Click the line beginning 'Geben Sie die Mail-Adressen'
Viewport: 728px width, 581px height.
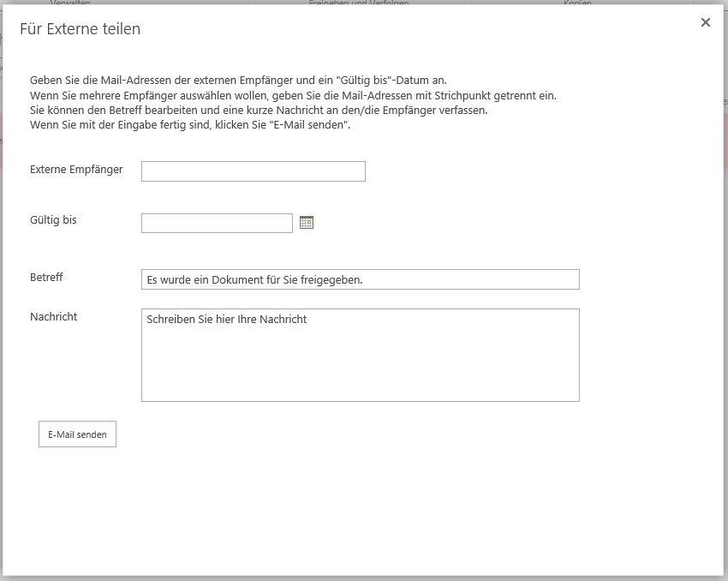pyautogui.click(x=238, y=81)
